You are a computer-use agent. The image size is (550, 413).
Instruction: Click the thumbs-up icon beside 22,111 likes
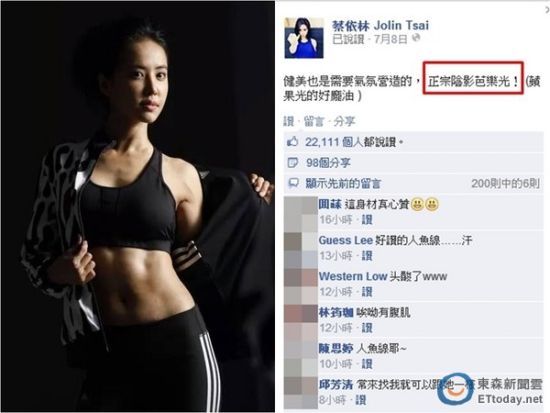292,142
